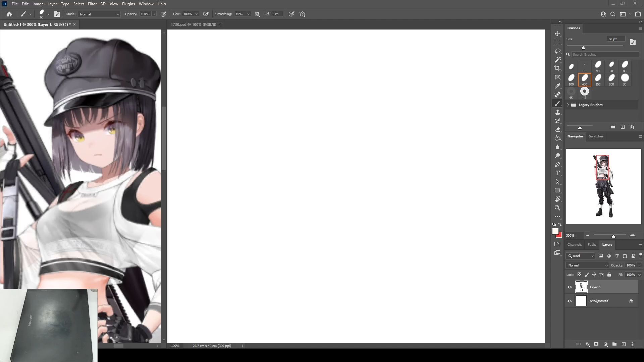Open the layer blend mode dropdown
The image size is (644, 362).
[587, 265]
